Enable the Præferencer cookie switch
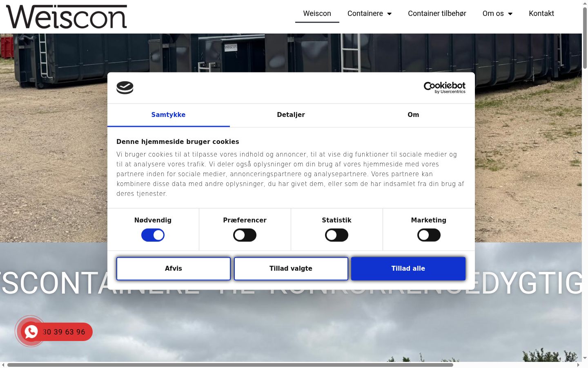Viewport: 588px width, 368px height. [245, 235]
